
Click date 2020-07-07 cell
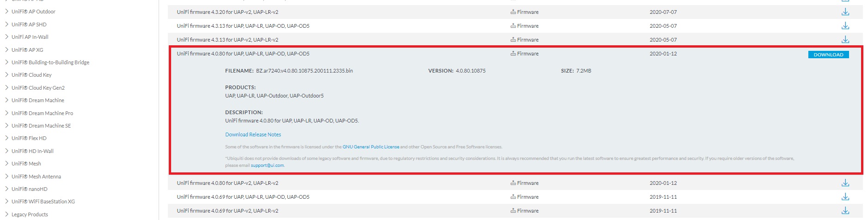point(663,12)
